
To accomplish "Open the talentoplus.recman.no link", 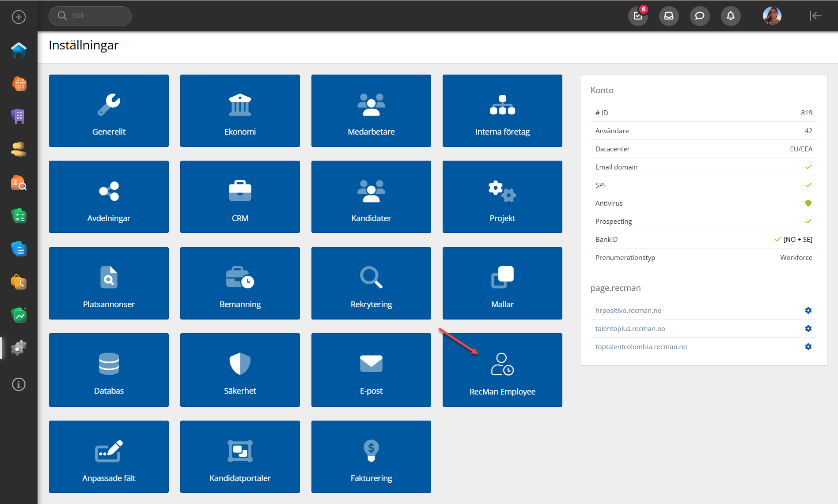I will pos(630,329).
